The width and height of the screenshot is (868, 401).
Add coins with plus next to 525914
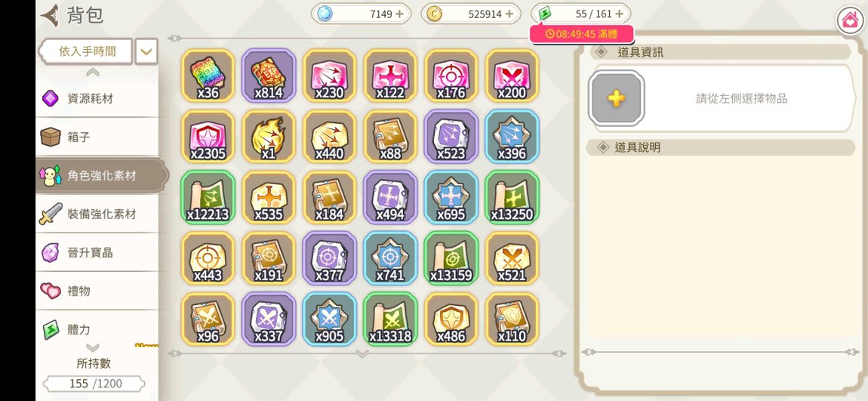(x=509, y=14)
